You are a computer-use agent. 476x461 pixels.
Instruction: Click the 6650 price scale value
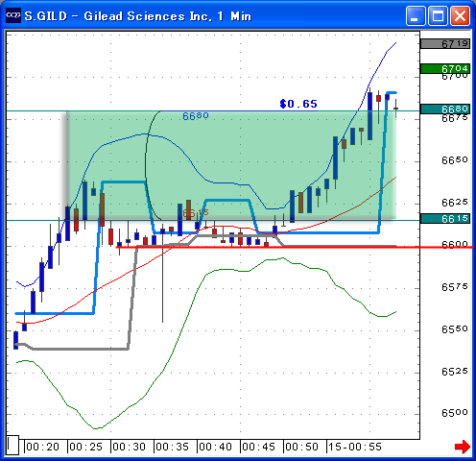click(x=455, y=160)
